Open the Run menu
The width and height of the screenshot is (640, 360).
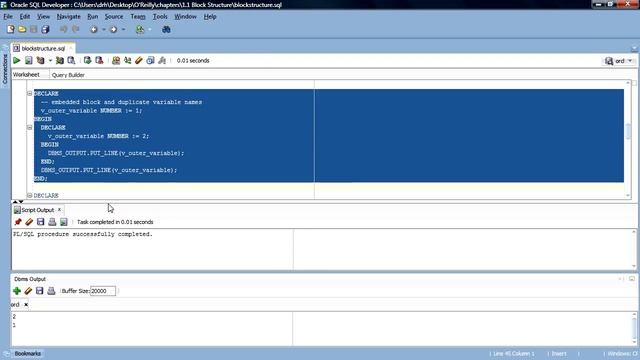(x=93, y=17)
